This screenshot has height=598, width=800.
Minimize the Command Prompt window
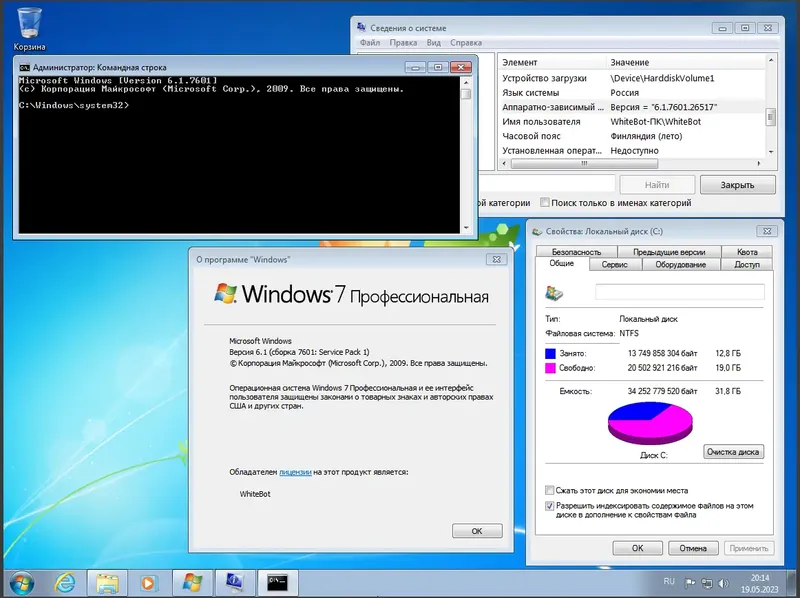point(415,67)
